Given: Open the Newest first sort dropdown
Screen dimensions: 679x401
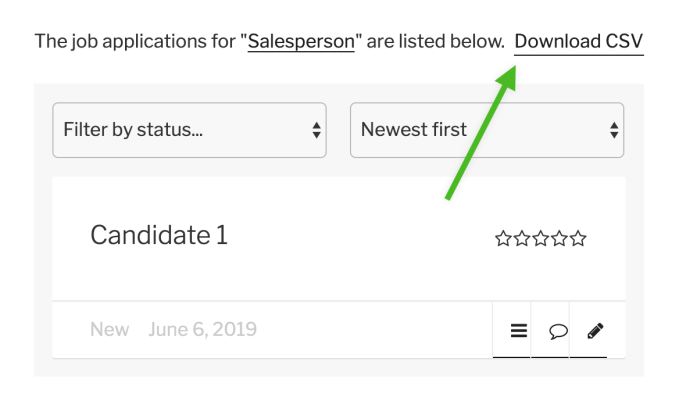Looking at the screenshot, I should [x=487, y=130].
